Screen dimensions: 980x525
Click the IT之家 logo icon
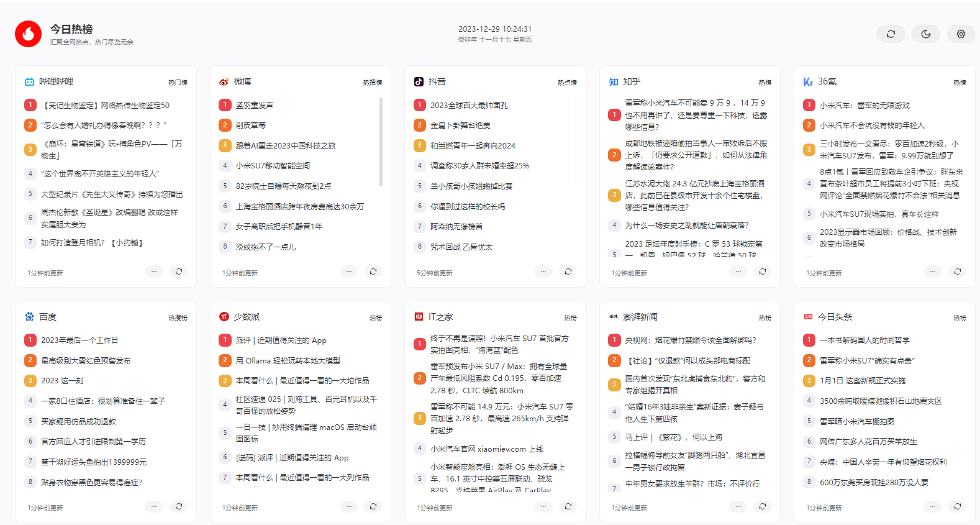[419, 317]
